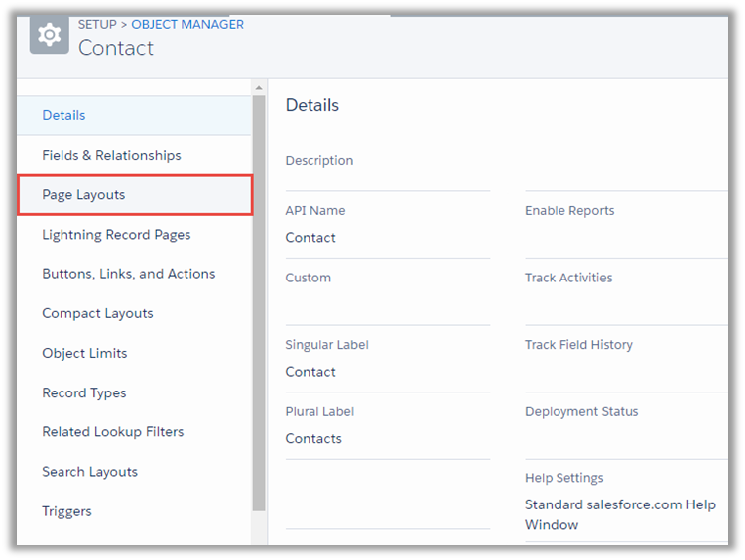This screenshot has height=560, width=745.
Task: Open the highlighted Page Layouts item
Action: point(83,195)
